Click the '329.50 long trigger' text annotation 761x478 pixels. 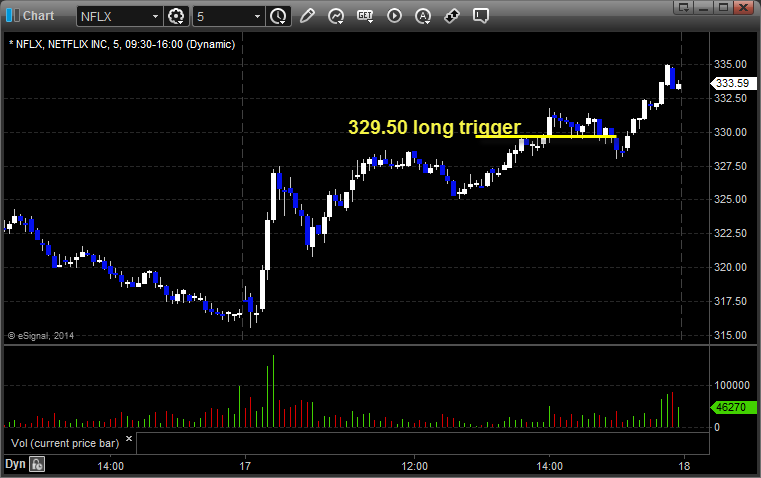tap(434, 127)
